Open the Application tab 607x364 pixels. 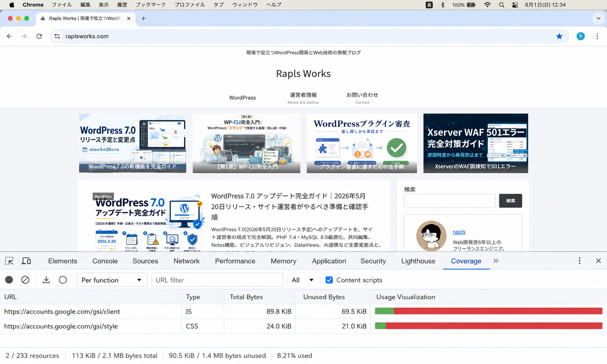(329, 261)
